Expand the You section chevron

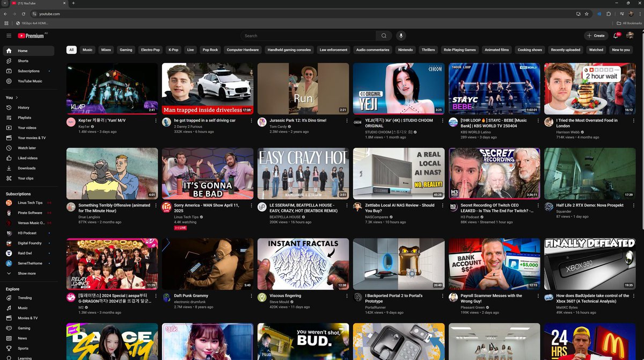tap(17, 98)
